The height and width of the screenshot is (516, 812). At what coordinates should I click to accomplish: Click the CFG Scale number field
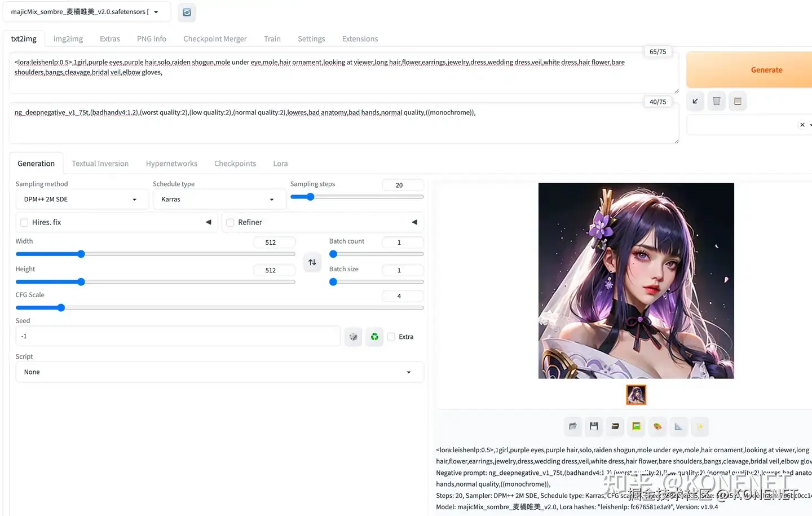402,296
